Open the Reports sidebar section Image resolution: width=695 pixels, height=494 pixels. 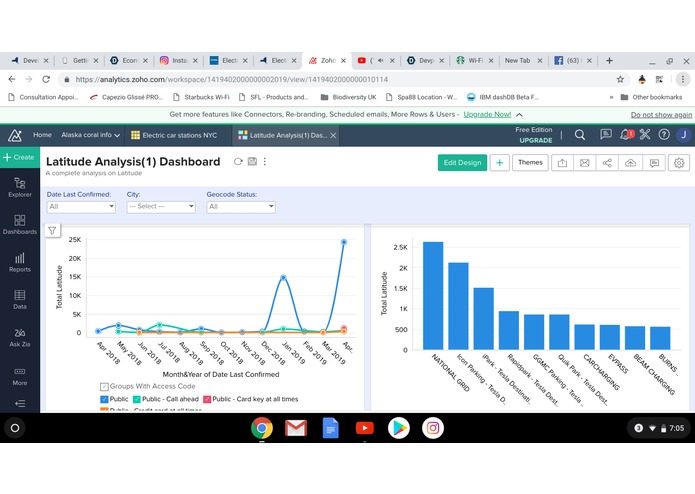tap(20, 262)
